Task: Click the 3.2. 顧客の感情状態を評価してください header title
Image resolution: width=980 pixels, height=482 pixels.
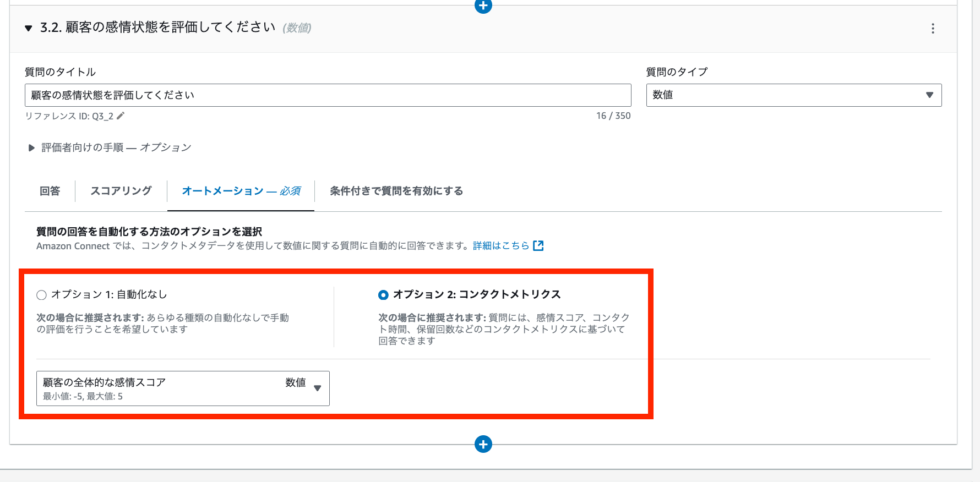Action: coord(157,28)
